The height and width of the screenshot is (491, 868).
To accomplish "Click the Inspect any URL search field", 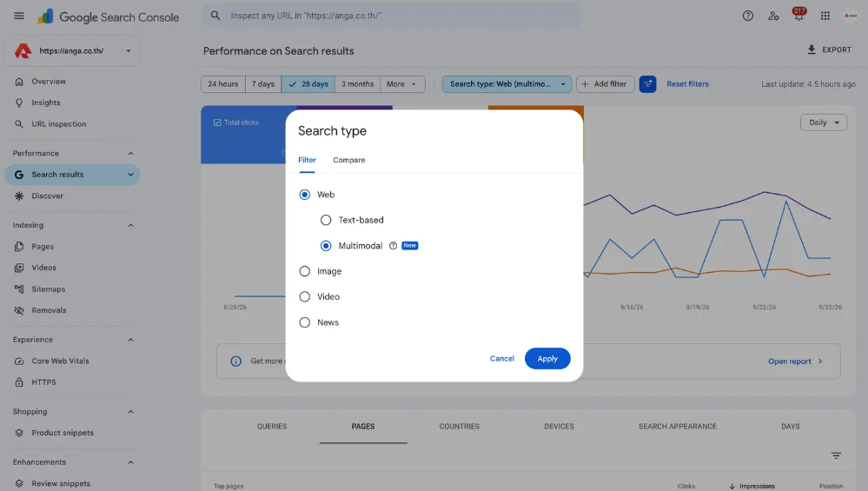I will (391, 16).
